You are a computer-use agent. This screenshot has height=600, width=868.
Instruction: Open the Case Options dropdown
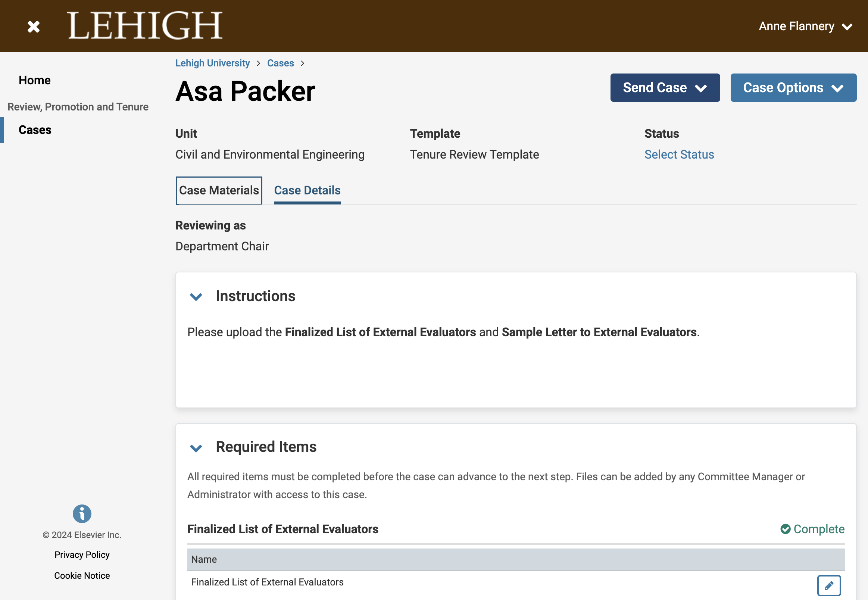[x=793, y=88]
